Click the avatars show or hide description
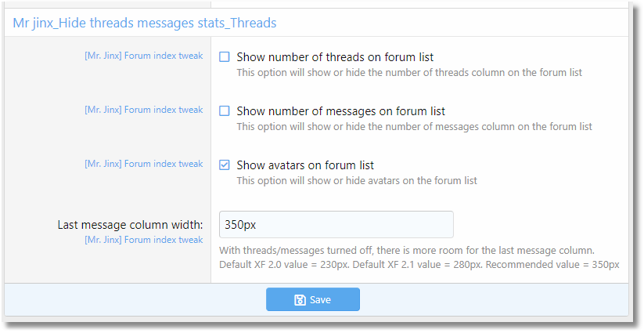Viewport: 644px width, 333px height. coord(357,181)
